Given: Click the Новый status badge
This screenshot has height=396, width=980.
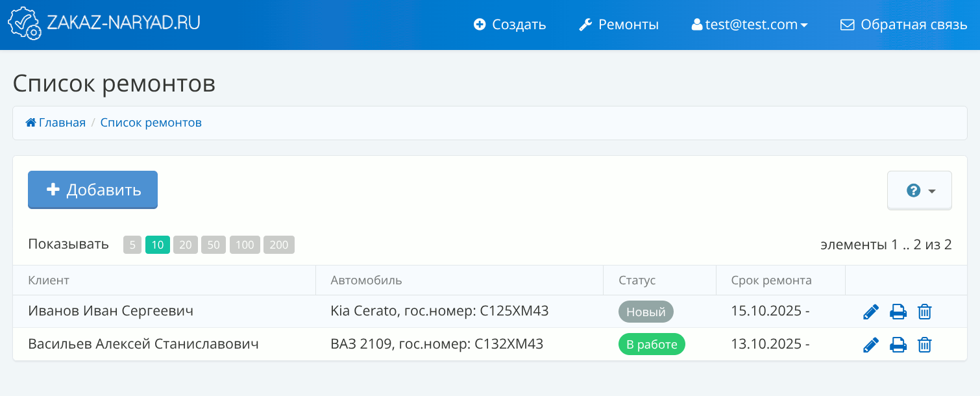Looking at the screenshot, I should pos(646,312).
